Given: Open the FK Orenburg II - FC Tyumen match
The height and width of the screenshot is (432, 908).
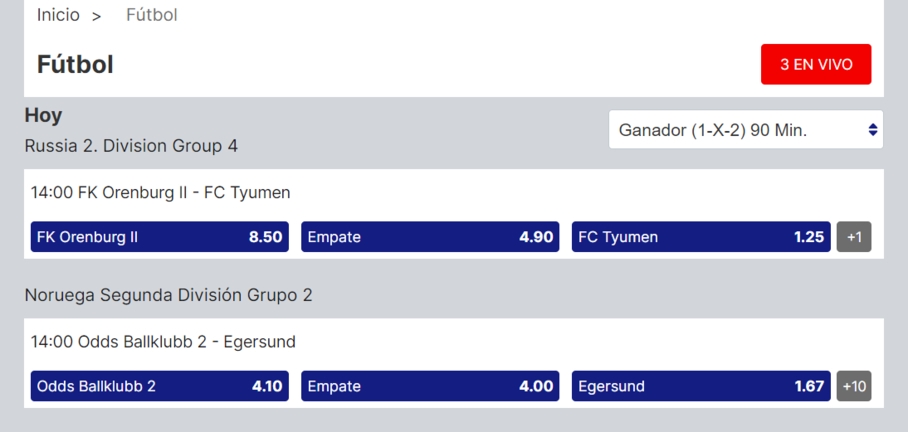Looking at the screenshot, I should 161,192.
